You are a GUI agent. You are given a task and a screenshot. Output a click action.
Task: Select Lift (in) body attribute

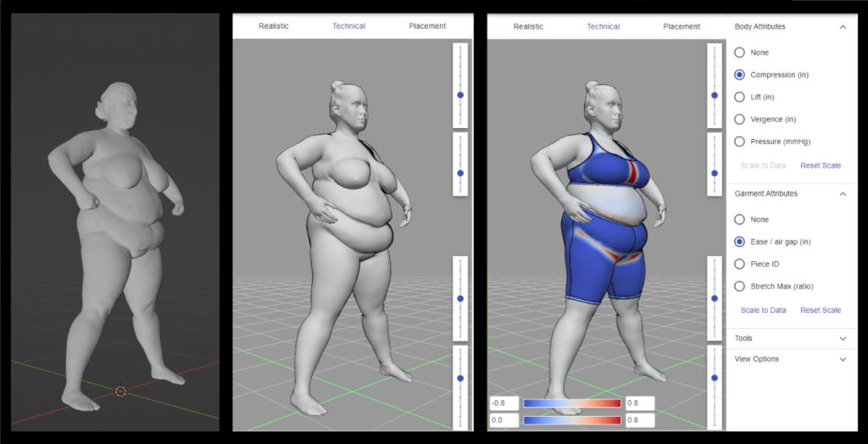[x=739, y=97]
